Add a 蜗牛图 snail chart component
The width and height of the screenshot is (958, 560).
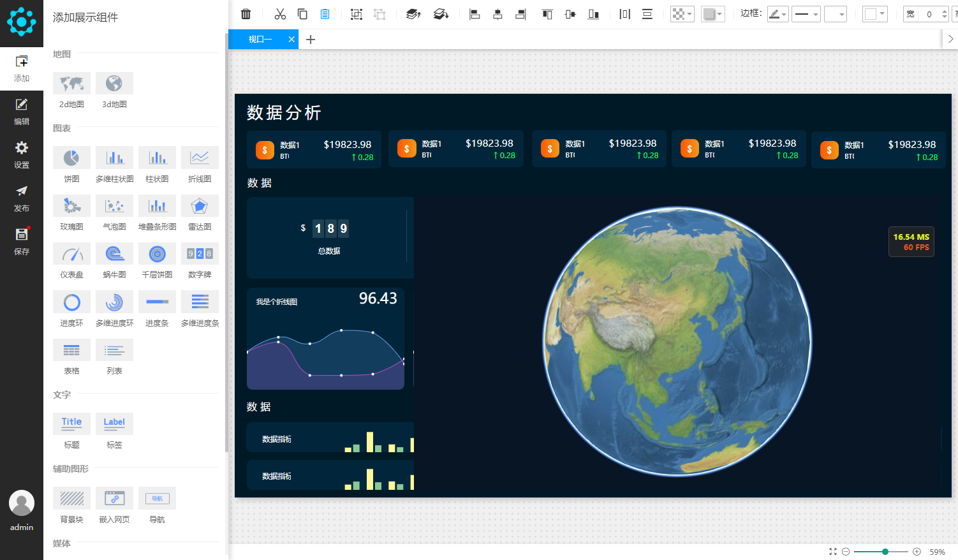point(114,261)
